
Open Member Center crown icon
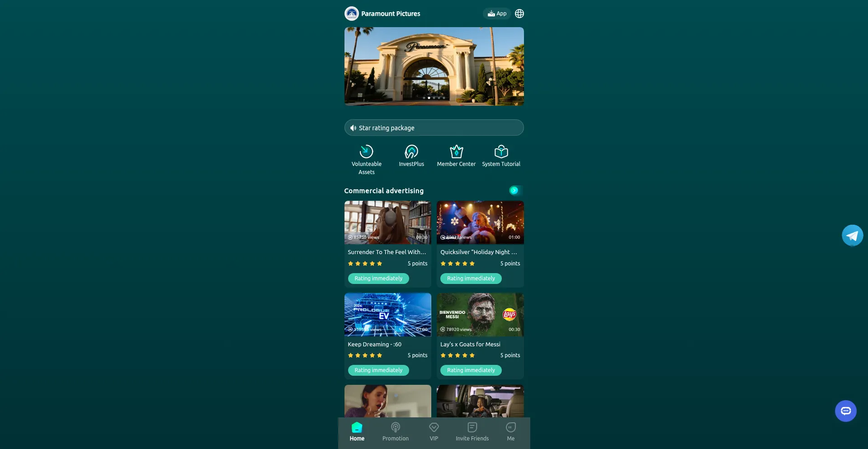coord(456,151)
